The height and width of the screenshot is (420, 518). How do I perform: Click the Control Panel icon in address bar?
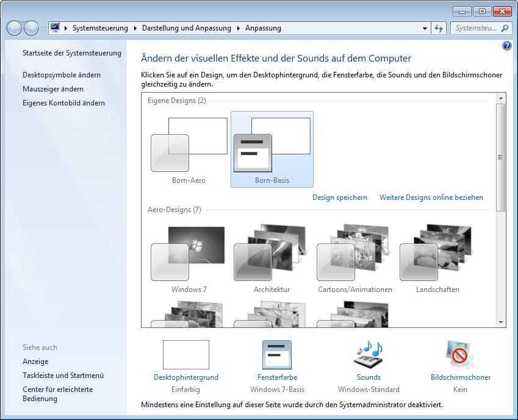pyautogui.click(x=55, y=28)
